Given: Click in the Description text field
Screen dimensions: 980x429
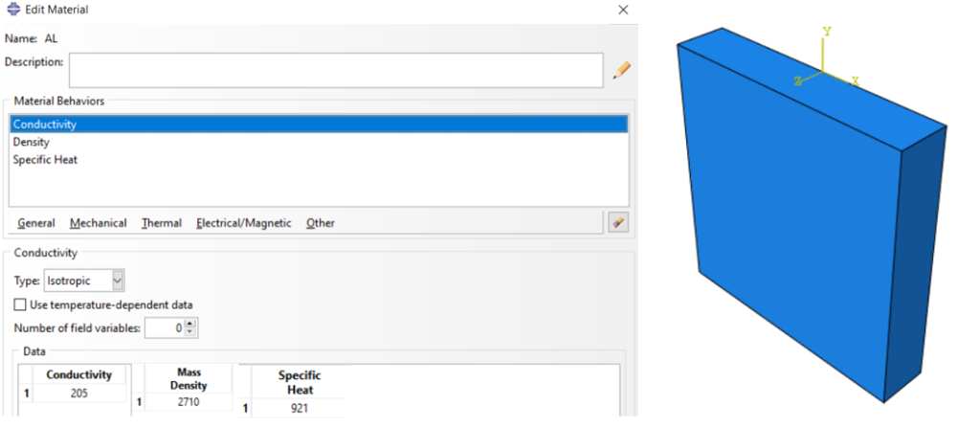Looking at the screenshot, I should click(x=336, y=70).
